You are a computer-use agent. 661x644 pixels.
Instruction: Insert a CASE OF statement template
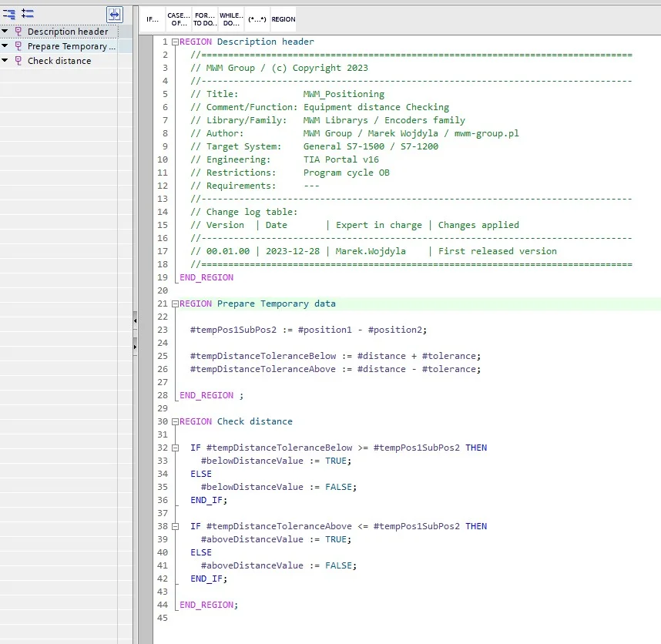[178, 19]
